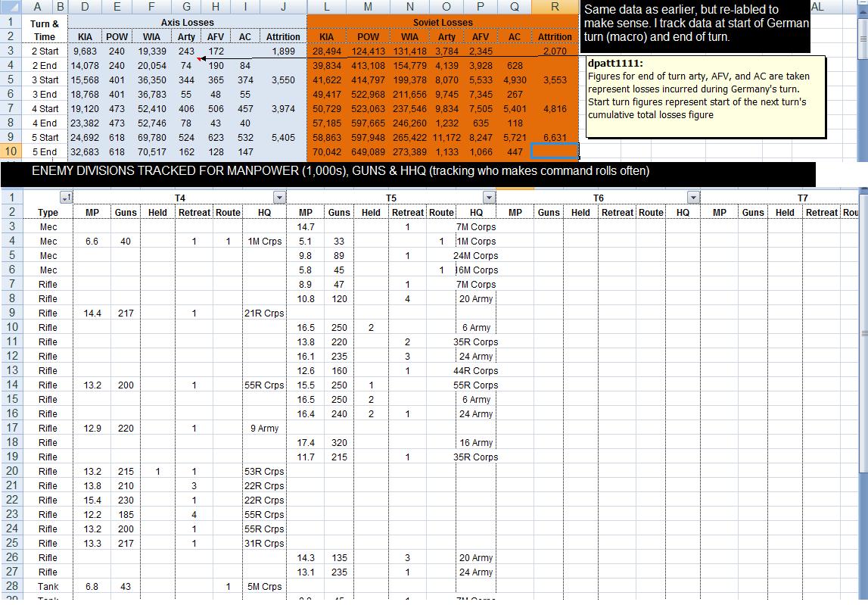
Task: Select the Soviet AC value 4,930
Action: [515, 80]
